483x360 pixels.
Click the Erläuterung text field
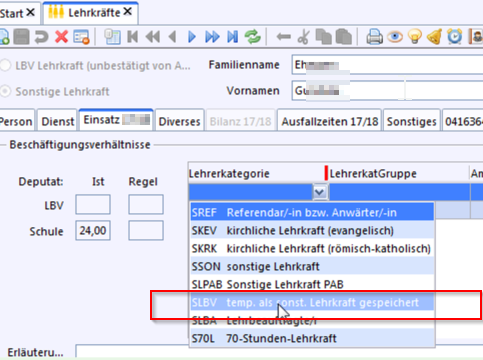279,352
